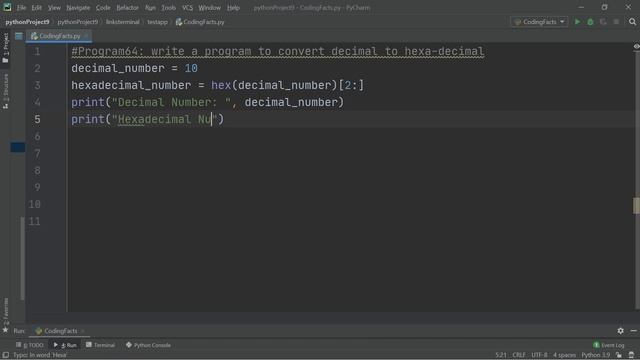Open the Refactor menu
Viewport: 640px width, 360px height.
(127, 7)
